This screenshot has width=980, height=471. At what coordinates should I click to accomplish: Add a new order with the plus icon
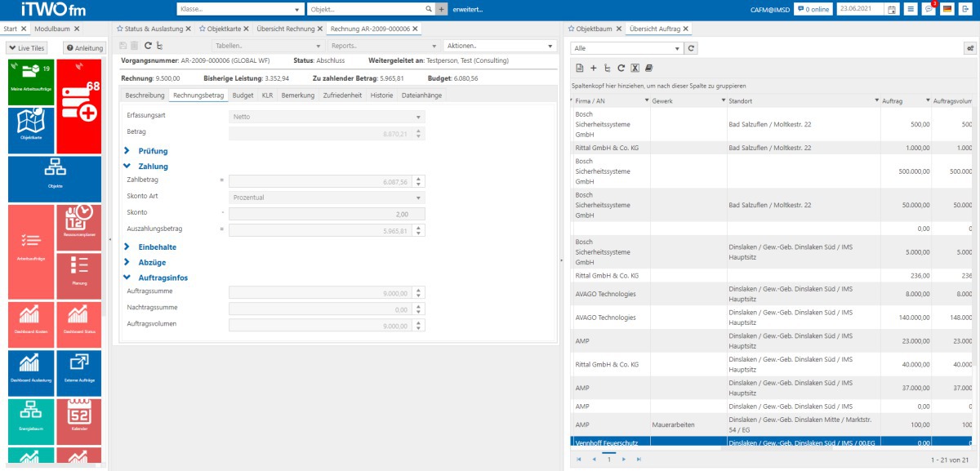pyautogui.click(x=594, y=68)
